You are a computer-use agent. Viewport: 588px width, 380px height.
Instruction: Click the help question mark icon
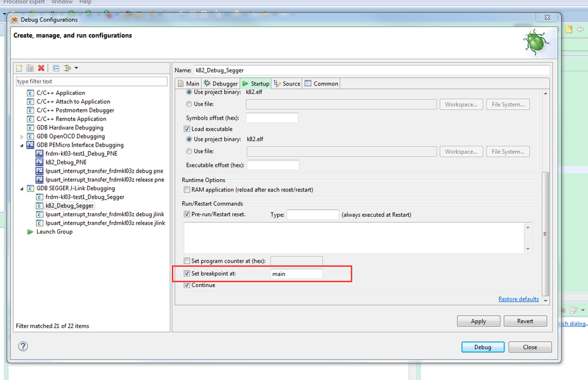(x=23, y=346)
